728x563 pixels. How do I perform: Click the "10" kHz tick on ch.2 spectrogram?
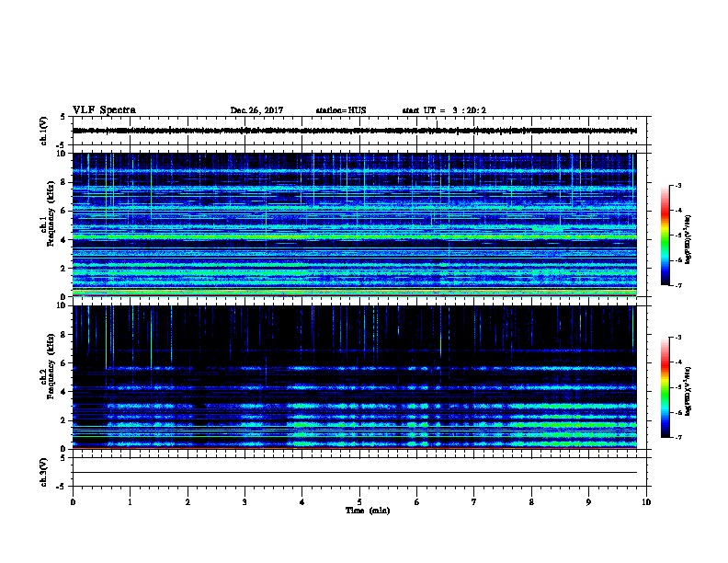[x=62, y=305]
